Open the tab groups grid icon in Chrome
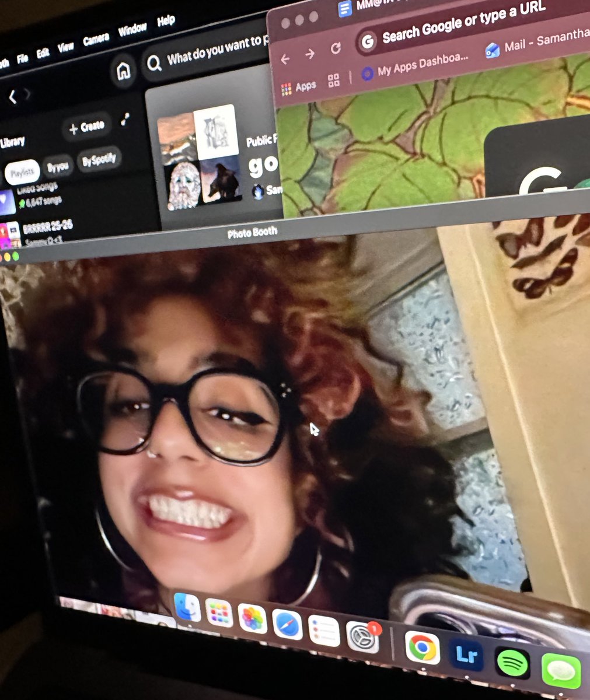 pos(334,80)
